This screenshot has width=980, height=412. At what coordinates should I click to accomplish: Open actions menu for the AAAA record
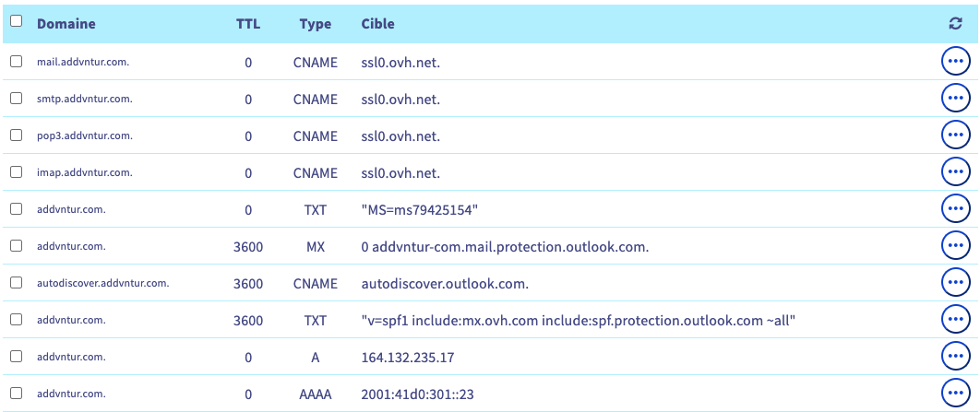(x=955, y=394)
